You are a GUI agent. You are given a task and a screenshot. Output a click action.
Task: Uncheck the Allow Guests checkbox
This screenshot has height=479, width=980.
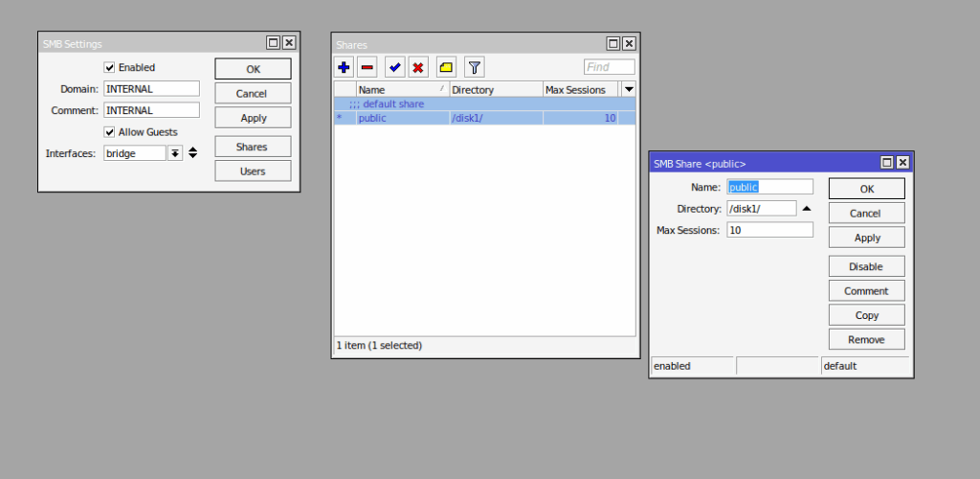click(109, 132)
